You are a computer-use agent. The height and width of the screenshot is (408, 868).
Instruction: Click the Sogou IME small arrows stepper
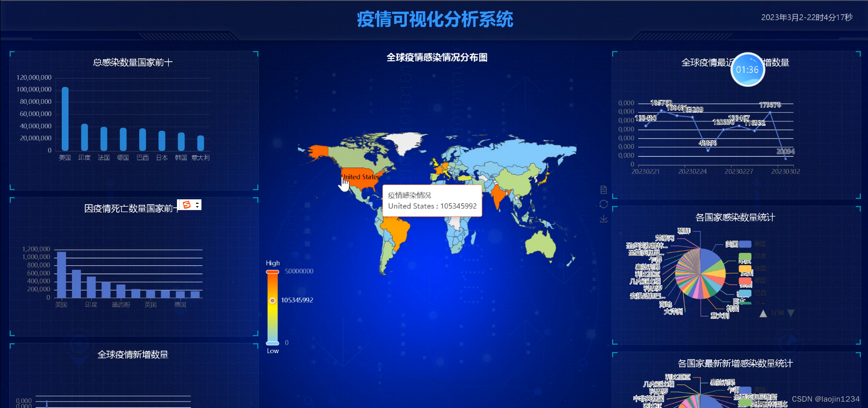coord(197,205)
